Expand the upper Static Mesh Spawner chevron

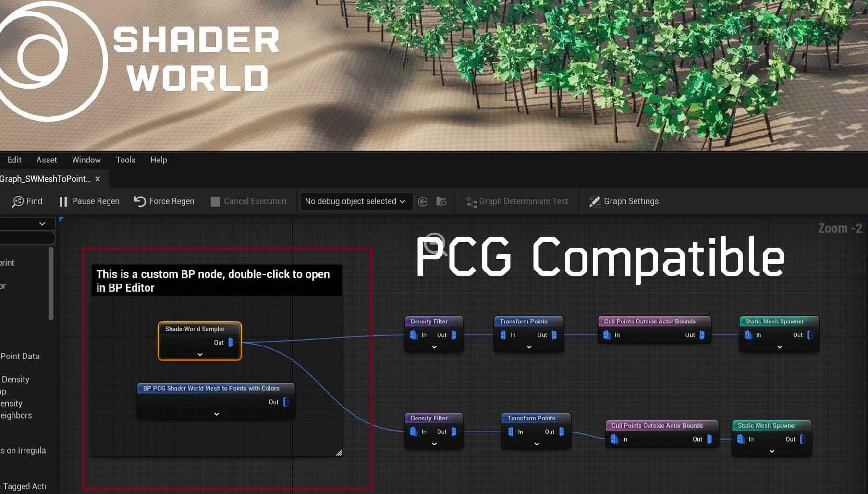(x=780, y=347)
